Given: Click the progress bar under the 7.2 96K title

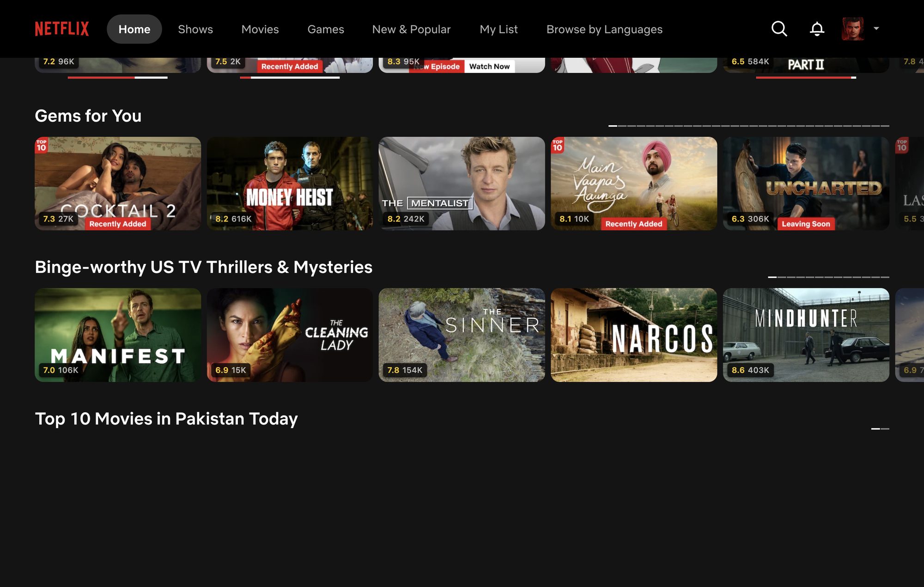Looking at the screenshot, I should [118, 78].
